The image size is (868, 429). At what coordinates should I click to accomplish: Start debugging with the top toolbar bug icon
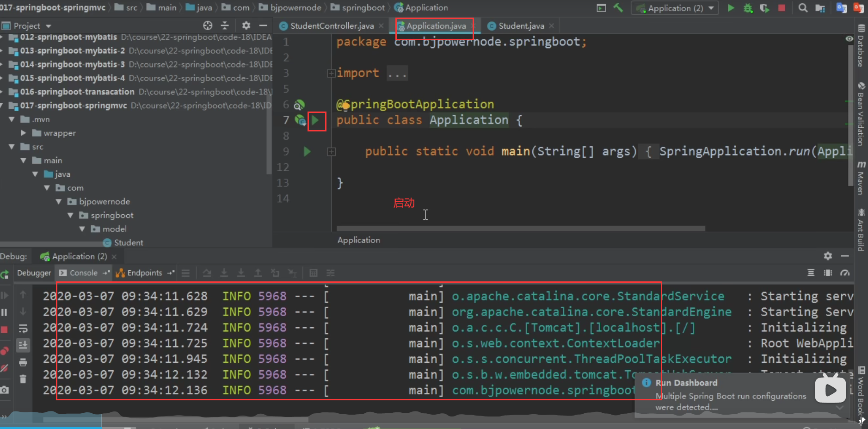[x=748, y=8]
